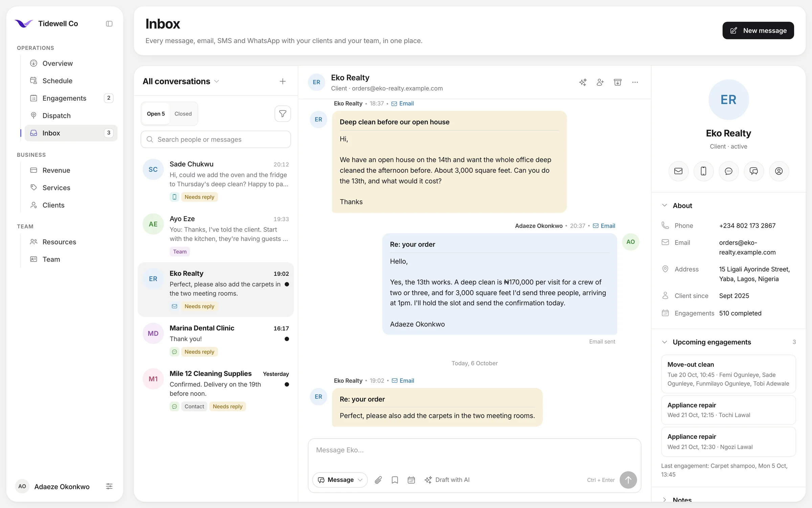The image size is (812, 508).
Task: Open the Marina Dental Clinic conversation
Action: pos(216,340)
